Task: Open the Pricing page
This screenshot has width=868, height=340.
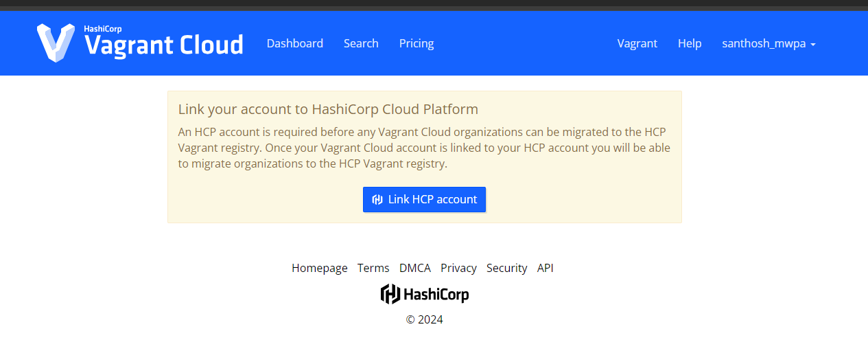Action: coord(417,43)
